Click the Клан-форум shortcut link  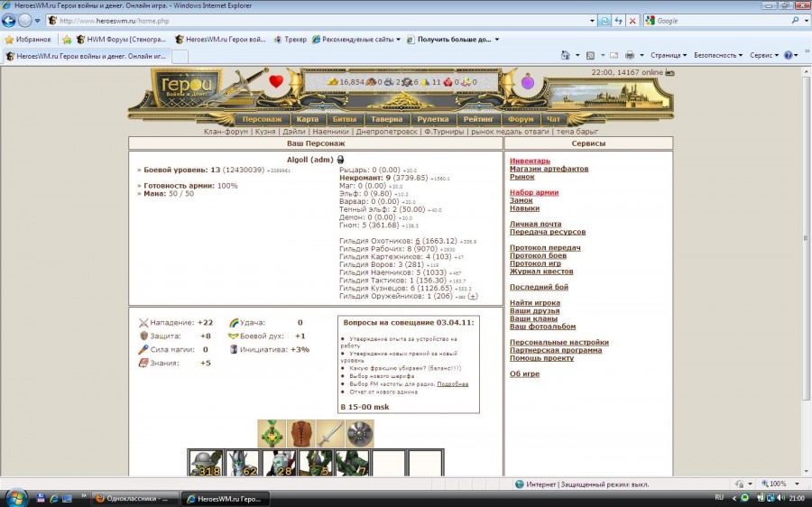226,132
